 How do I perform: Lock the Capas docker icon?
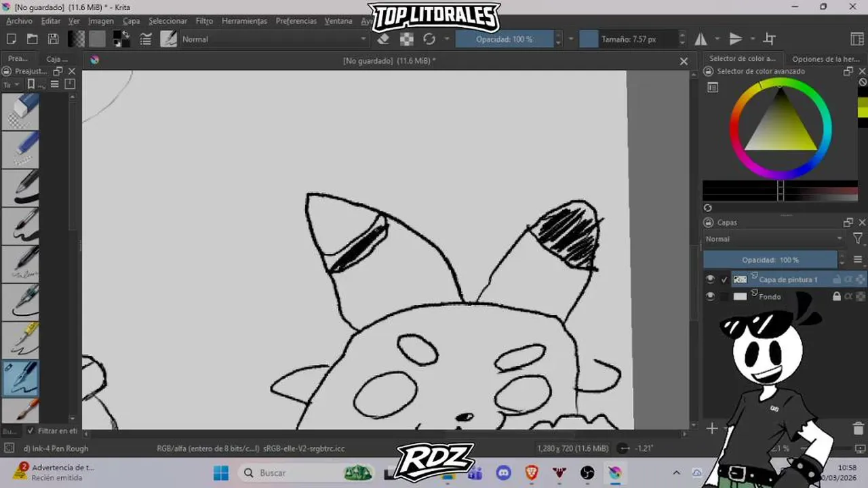click(709, 222)
